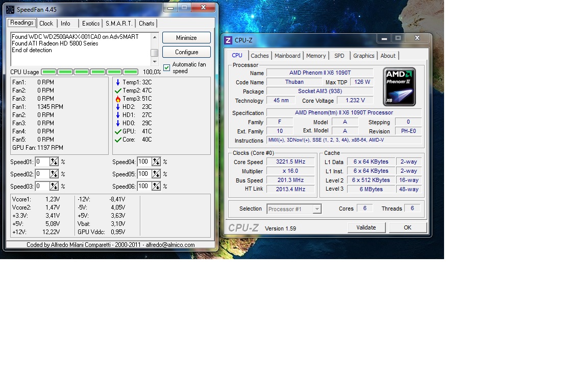Select the CPU tab in CPU-Z
This screenshot has height=368, width=588.
(x=237, y=55)
